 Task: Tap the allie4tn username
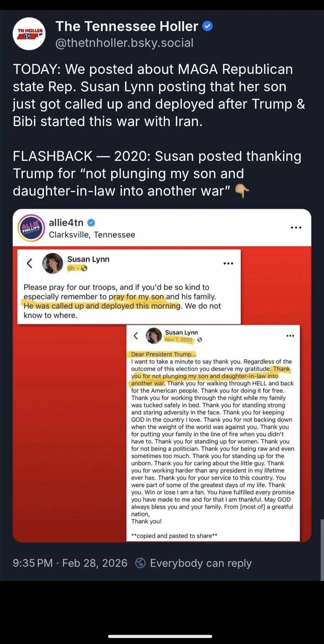[x=66, y=223]
